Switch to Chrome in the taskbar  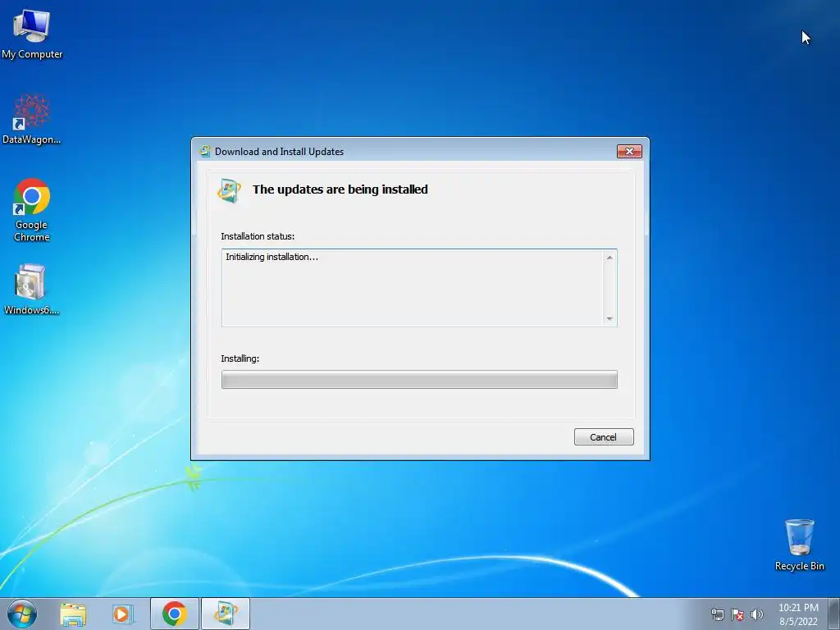point(174,614)
